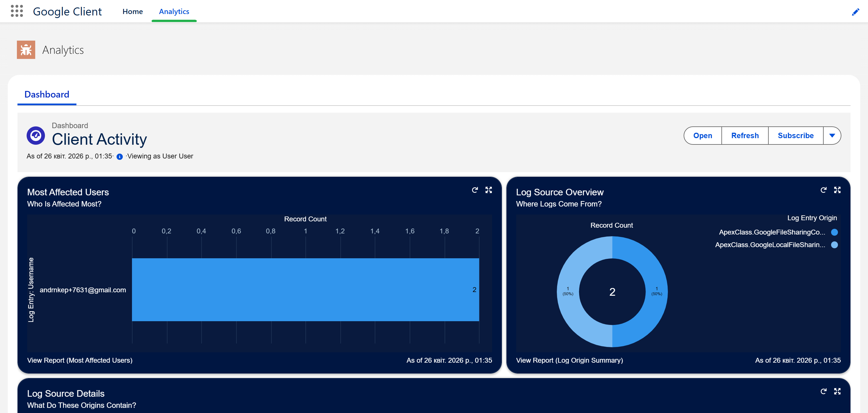868x413 pixels.
Task: Select the Analytics navigation tab
Action: pos(174,11)
